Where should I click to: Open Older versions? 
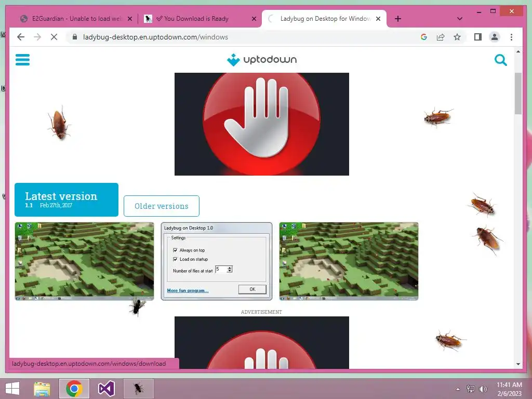162,206
